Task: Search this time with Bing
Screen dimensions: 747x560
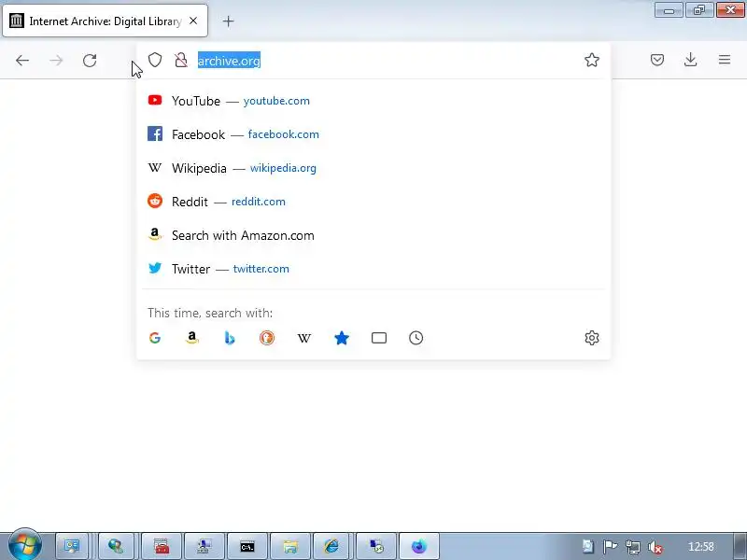Action: click(229, 338)
